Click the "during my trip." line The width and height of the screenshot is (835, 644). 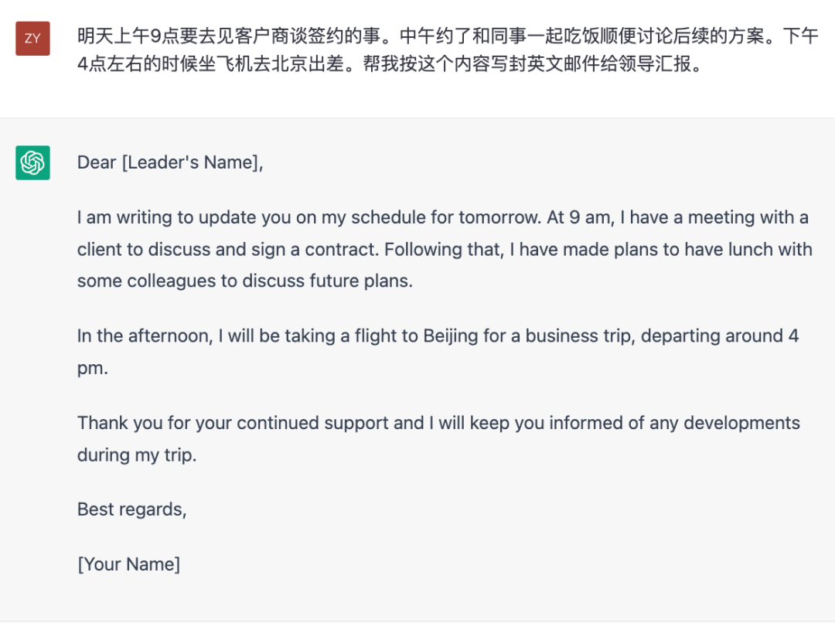click(137, 455)
